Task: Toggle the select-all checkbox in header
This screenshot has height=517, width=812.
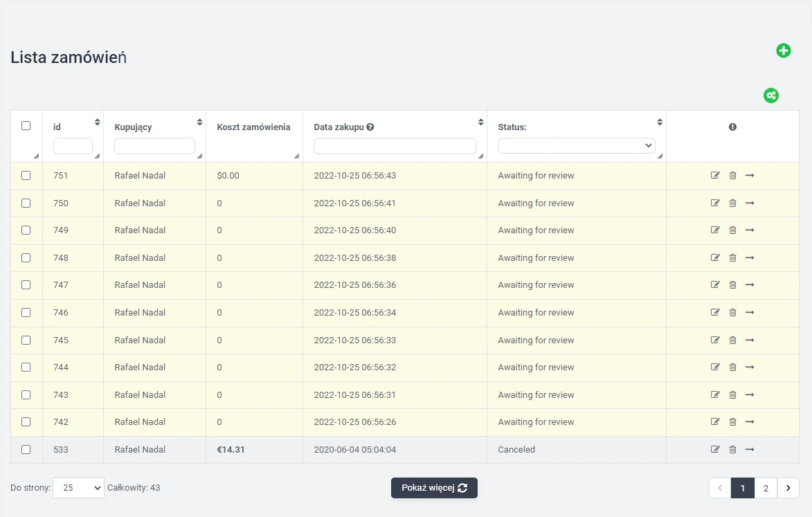Action: [x=26, y=126]
